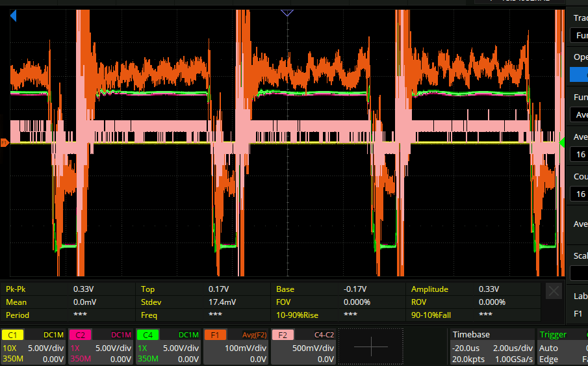Open the orange F1 math descriptor box
This screenshot has height=366, width=588.
pos(236,346)
